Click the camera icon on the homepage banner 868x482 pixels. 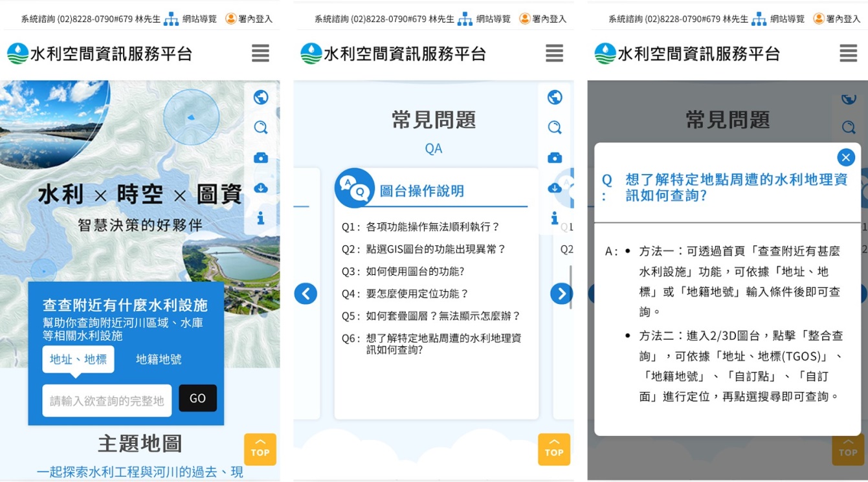click(x=261, y=158)
